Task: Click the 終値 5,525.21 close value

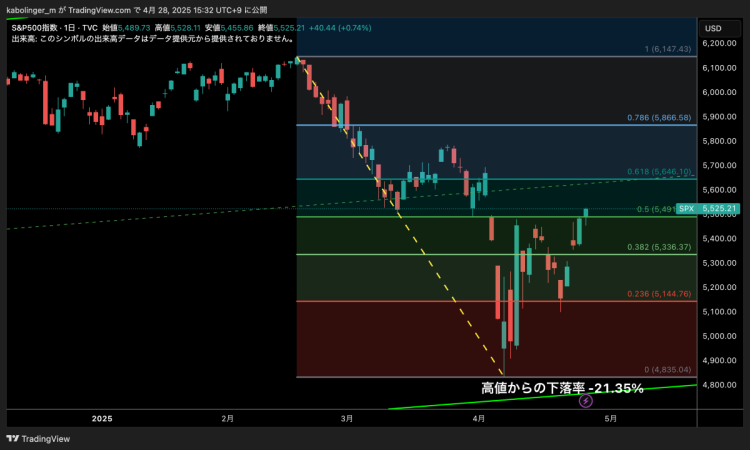Action: 281,28
